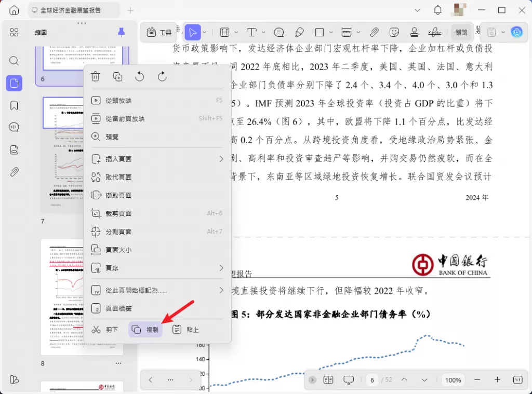Expand the pointer tool dropdown arrow
The width and height of the screenshot is (532, 394).
(x=205, y=33)
